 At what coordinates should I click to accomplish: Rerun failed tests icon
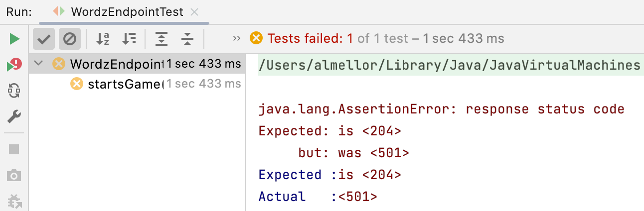14,65
